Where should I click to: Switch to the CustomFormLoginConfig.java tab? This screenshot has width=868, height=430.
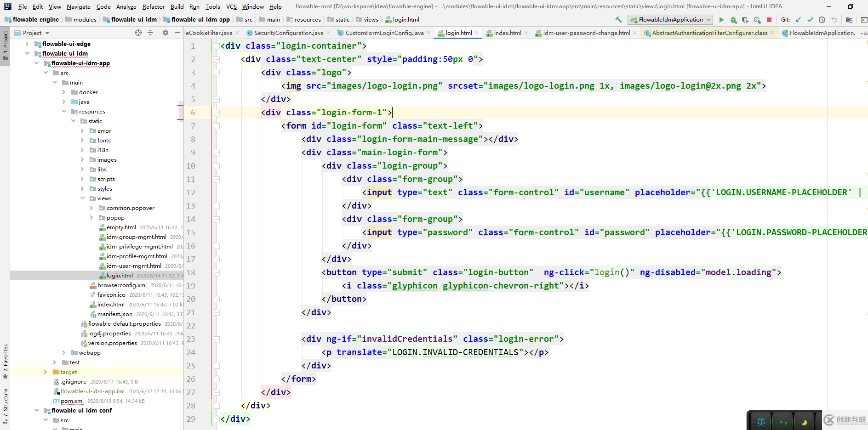click(384, 33)
